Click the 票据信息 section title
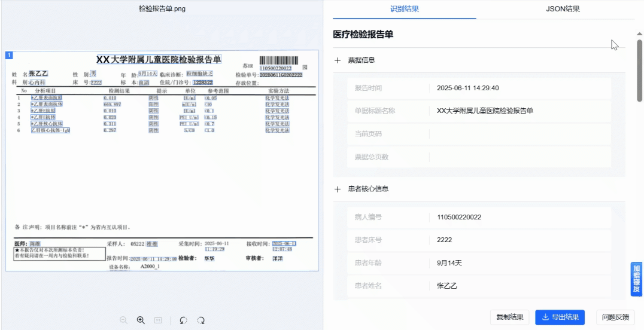Image resolution: width=644 pixels, height=330 pixels. pyautogui.click(x=362, y=60)
